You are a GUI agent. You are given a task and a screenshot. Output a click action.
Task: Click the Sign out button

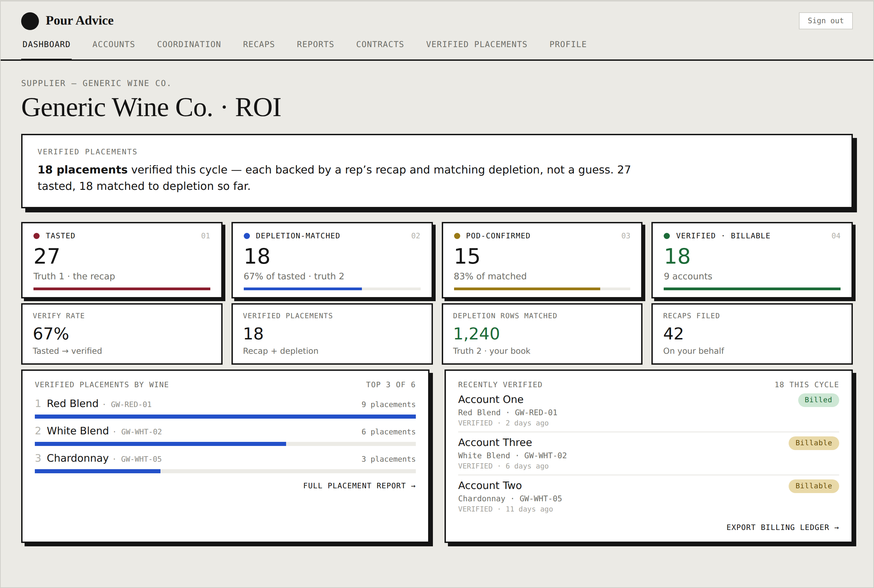[x=826, y=20]
